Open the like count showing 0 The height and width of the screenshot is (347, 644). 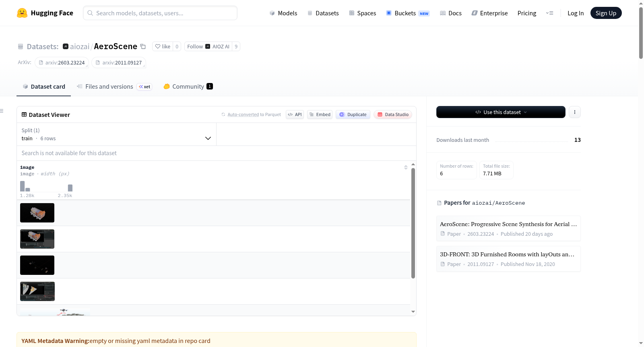177,46
